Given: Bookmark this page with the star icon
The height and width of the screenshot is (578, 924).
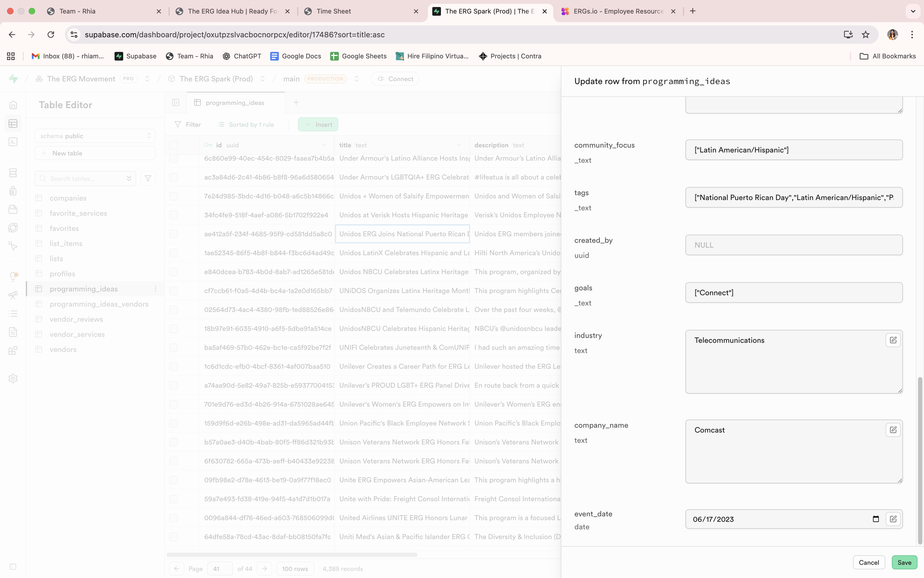Looking at the screenshot, I should pyautogui.click(x=865, y=34).
